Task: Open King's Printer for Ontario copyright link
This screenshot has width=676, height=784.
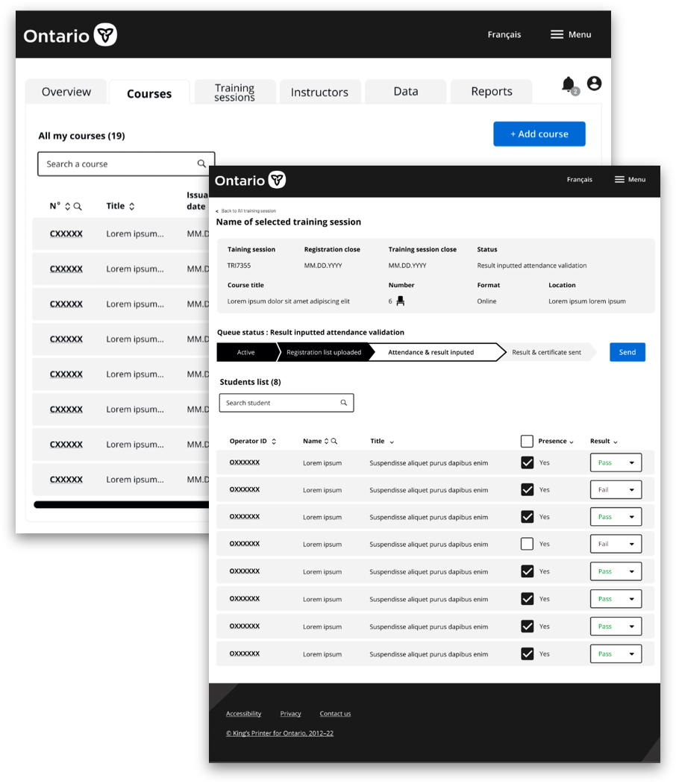Action: [280, 733]
